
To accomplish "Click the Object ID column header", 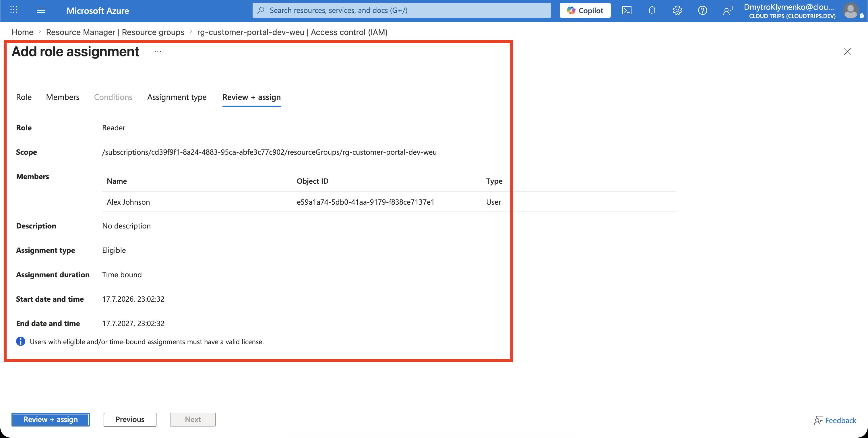I will (x=312, y=181).
